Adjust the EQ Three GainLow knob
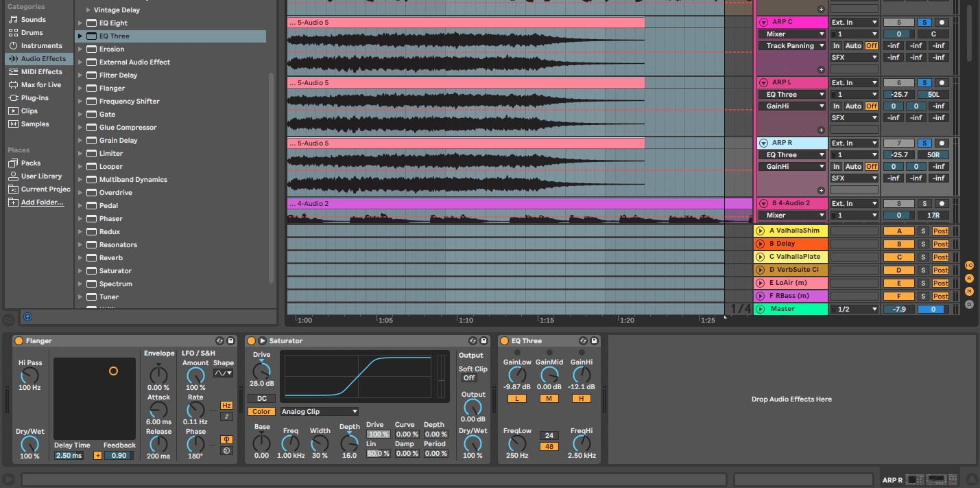 [516, 375]
